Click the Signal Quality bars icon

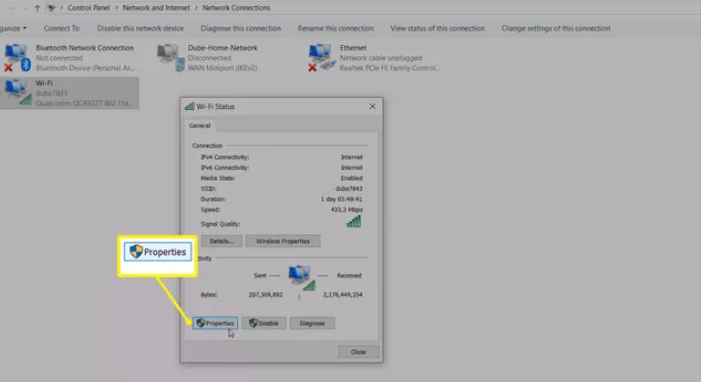[x=354, y=221]
